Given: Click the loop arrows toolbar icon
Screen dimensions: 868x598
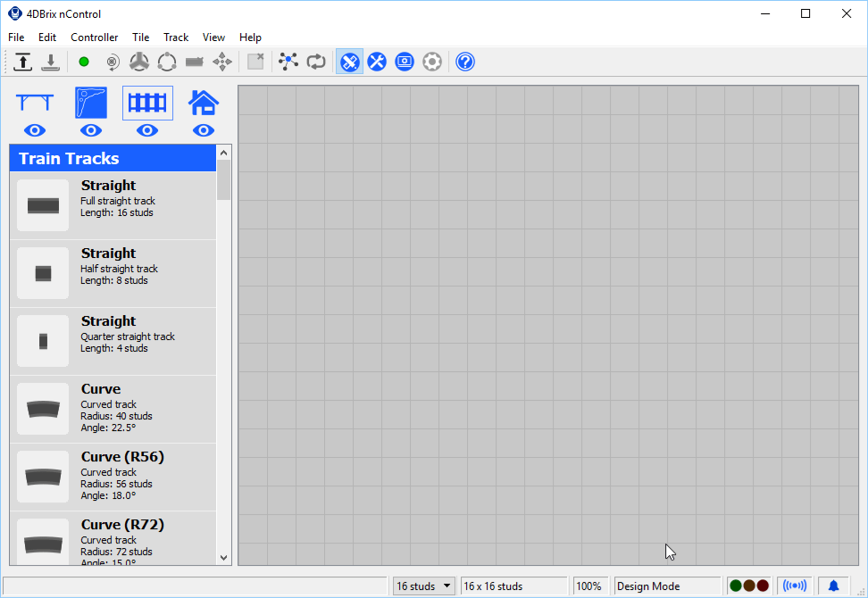Looking at the screenshot, I should pyautogui.click(x=316, y=62).
